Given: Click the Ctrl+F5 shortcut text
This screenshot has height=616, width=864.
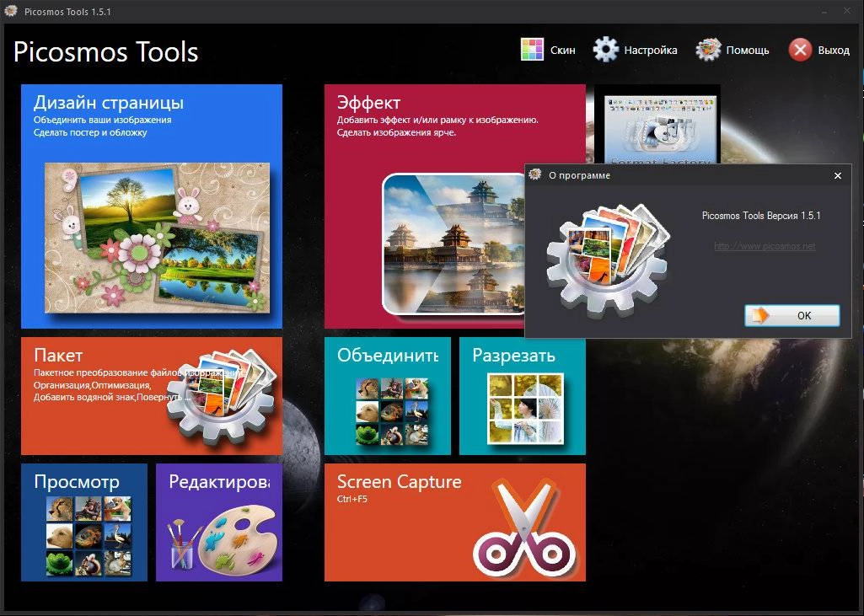Looking at the screenshot, I should pos(352,499).
